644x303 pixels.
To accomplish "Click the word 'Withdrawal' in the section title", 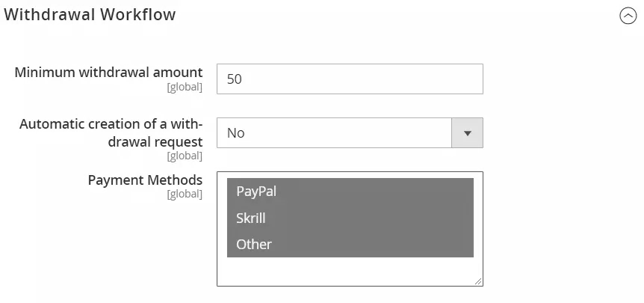I will point(51,15).
